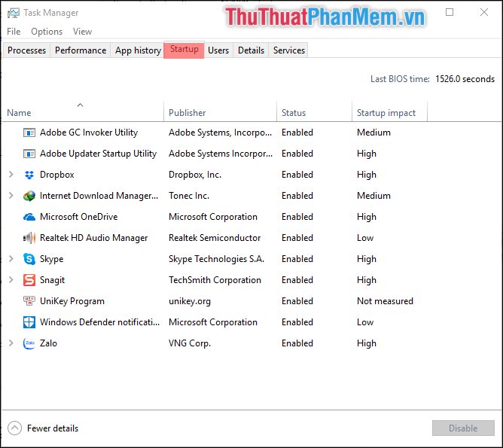Switch to the Processes tab
This screenshot has height=448, width=503.
[26, 50]
